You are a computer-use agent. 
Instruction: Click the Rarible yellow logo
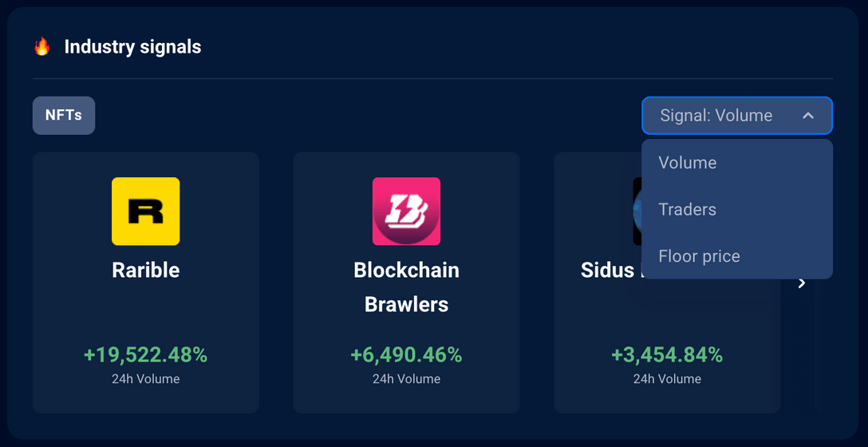146,212
